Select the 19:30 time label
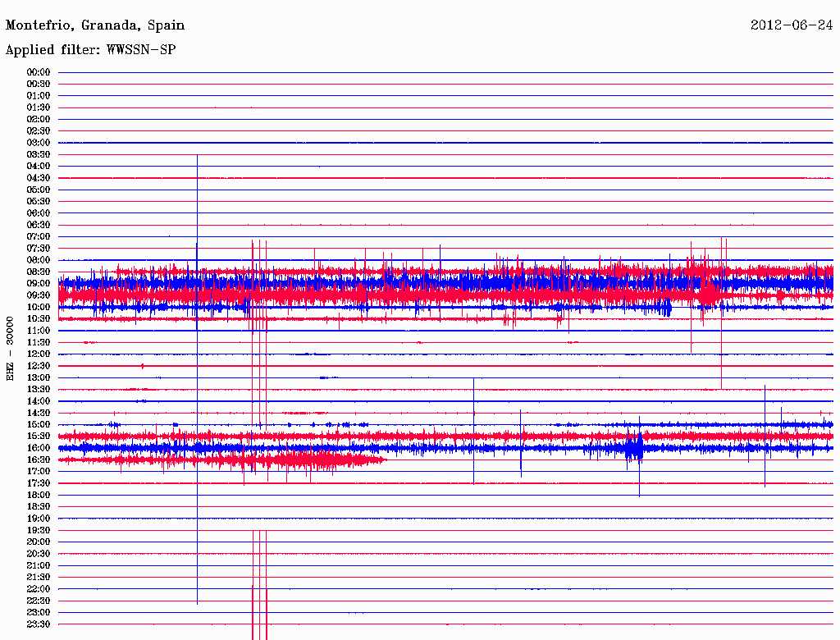The width and height of the screenshot is (840, 640). pos(38,530)
